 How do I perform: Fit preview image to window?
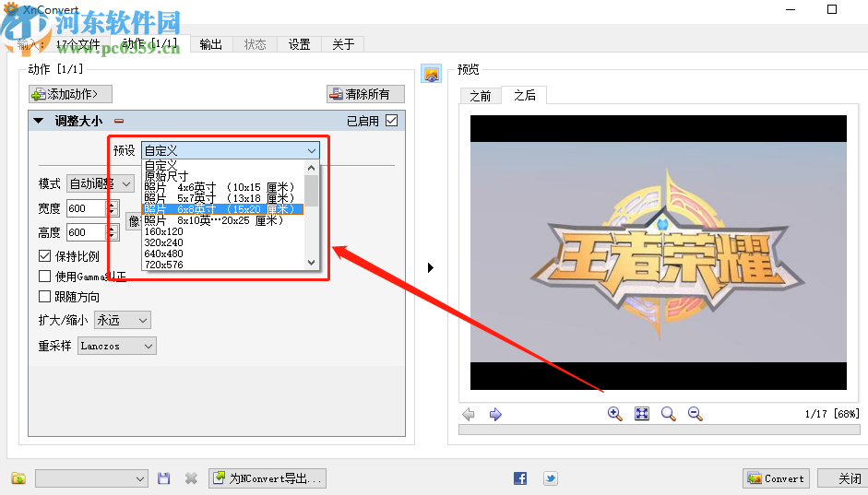(x=642, y=414)
